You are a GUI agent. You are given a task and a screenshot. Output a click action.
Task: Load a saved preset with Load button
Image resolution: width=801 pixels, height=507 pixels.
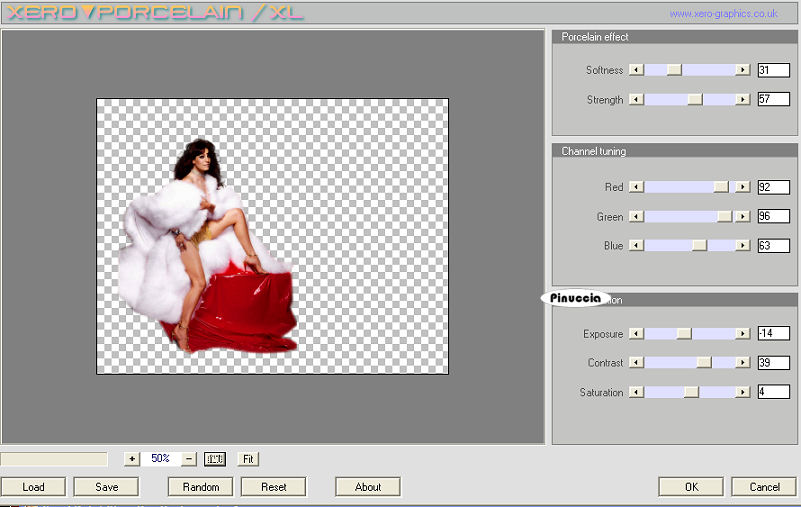[34, 487]
